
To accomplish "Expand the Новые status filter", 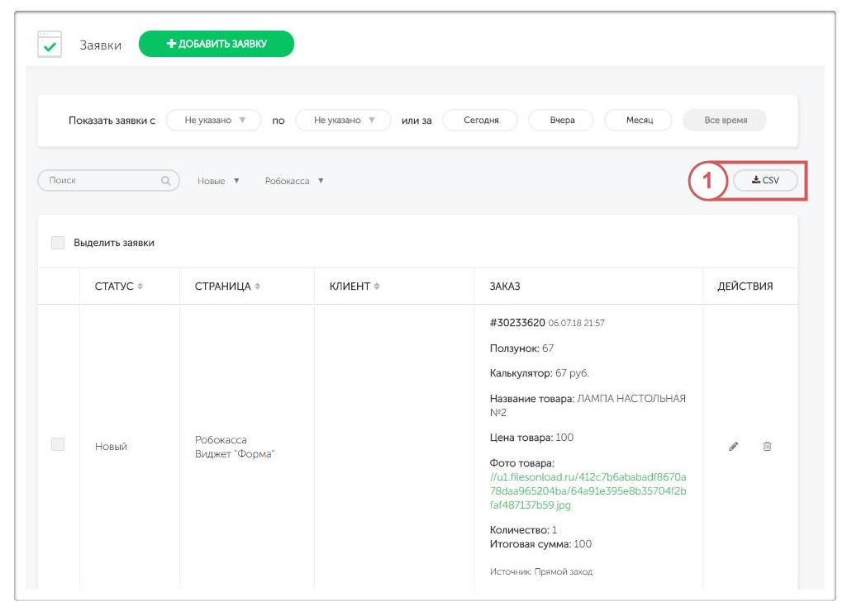I will (218, 181).
